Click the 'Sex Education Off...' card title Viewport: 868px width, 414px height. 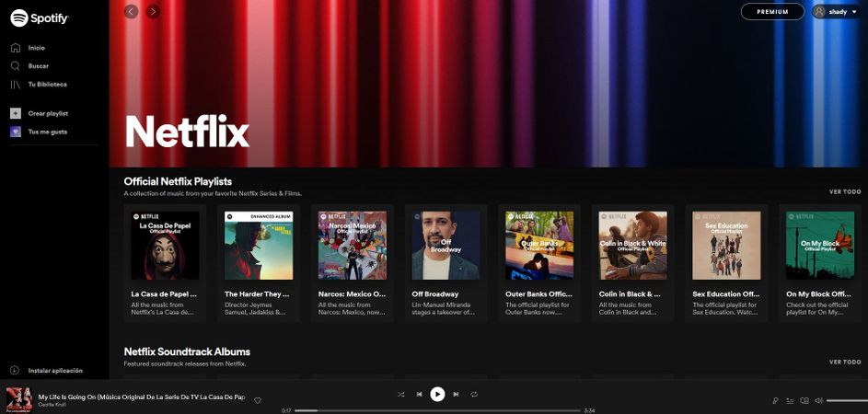click(725, 293)
